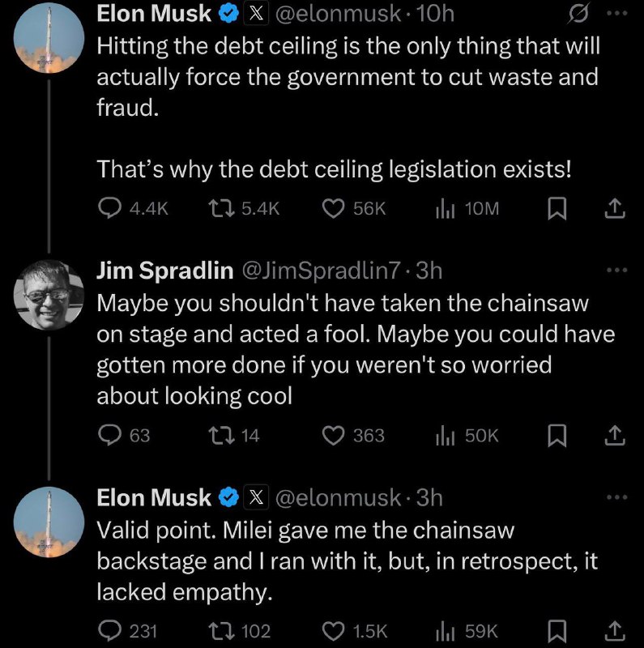Click the @elonmusk handle on the top post
The image size is (644, 648).
pyautogui.click(x=338, y=14)
